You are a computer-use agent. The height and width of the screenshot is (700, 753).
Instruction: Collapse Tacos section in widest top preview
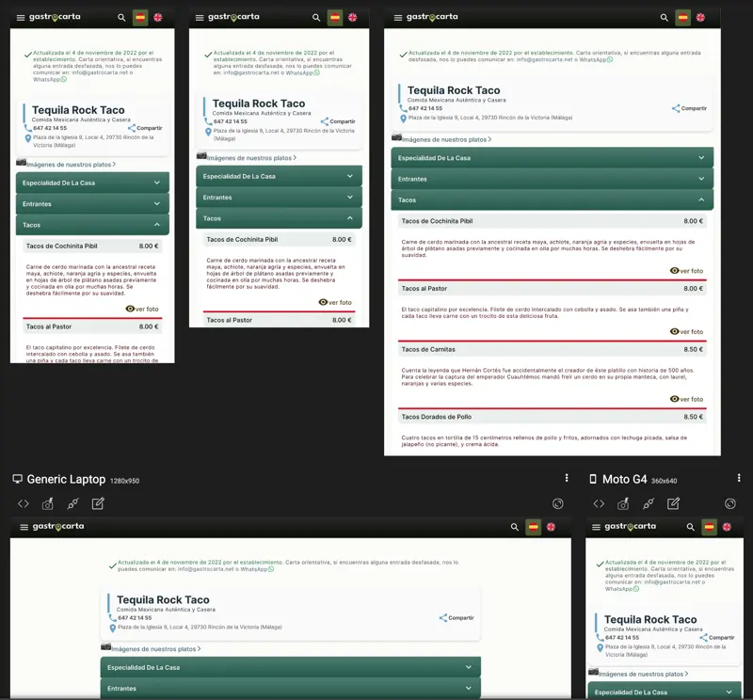[x=553, y=199]
